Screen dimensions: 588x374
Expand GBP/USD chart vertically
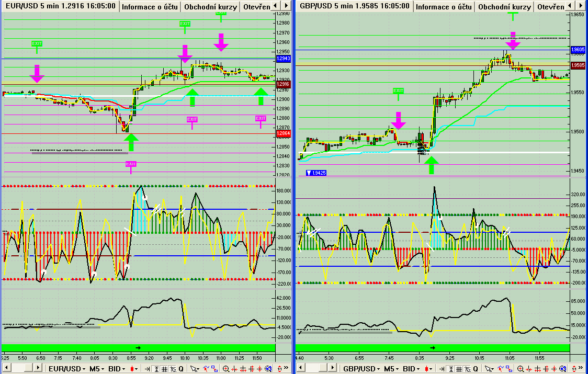546,369
